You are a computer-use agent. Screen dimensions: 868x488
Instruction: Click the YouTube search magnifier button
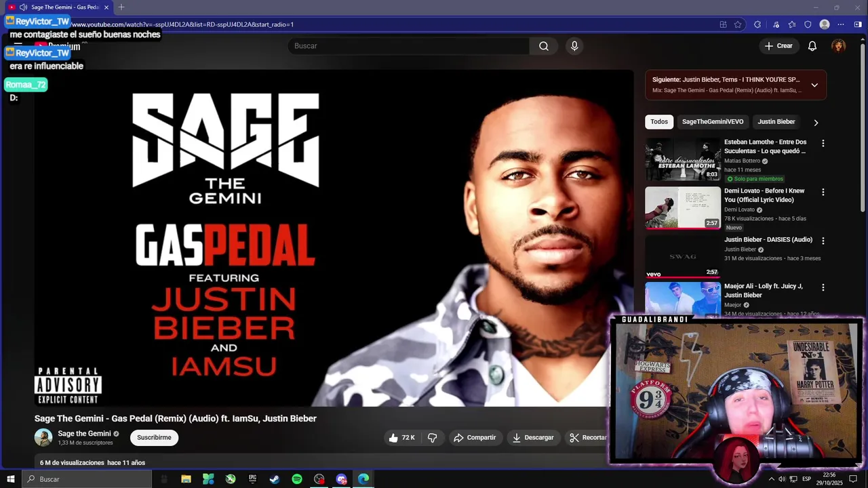tap(544, 46)
